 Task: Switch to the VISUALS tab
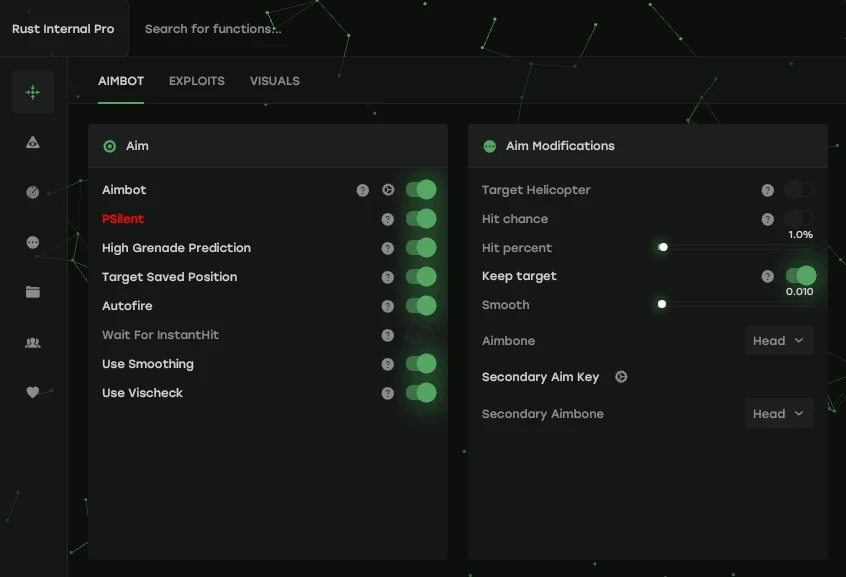pyautogui.click(x=275, y=81)
